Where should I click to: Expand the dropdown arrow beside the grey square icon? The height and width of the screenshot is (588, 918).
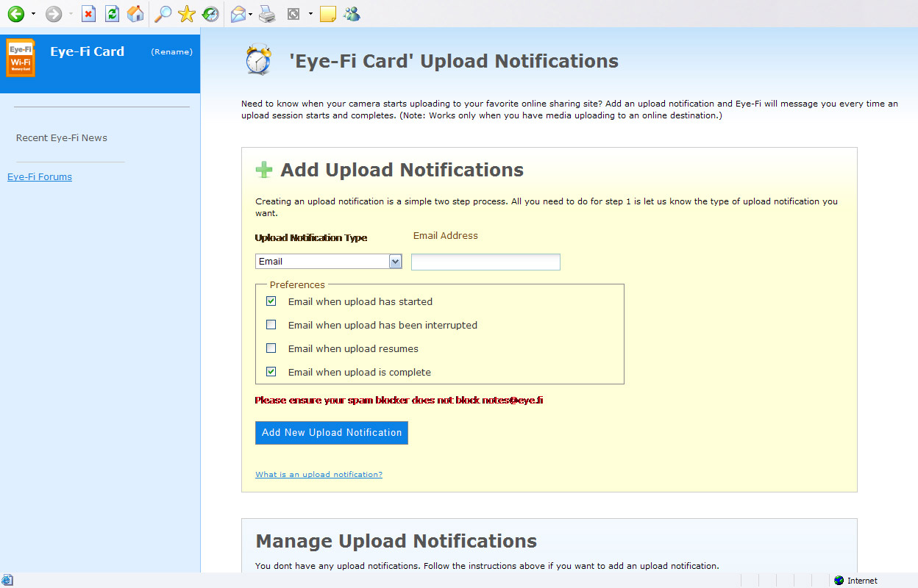(x=310, y=14)
